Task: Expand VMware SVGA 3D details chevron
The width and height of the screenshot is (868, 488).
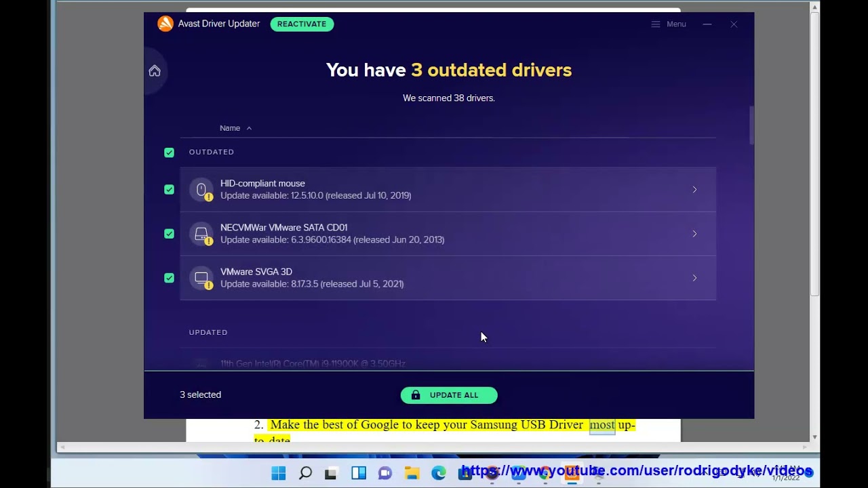Action: tap(694, 278)
